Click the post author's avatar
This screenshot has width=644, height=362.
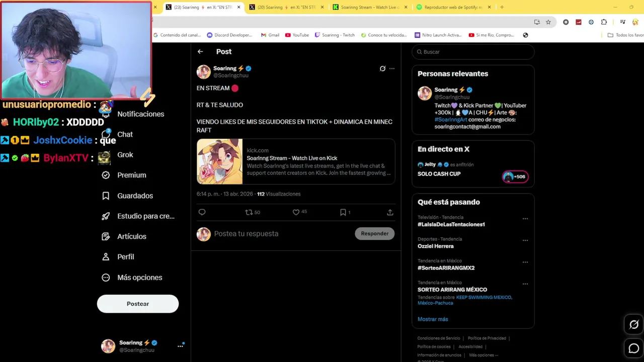point(204,72)
